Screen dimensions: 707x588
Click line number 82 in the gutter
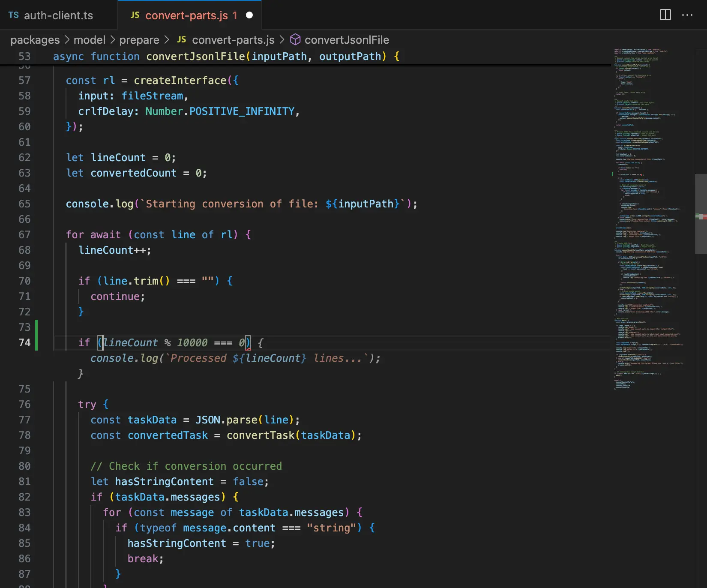click(24, 497)
